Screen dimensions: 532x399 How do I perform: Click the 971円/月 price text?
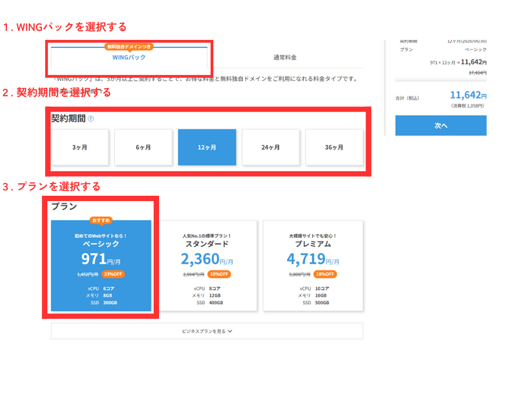click(101, 259)
